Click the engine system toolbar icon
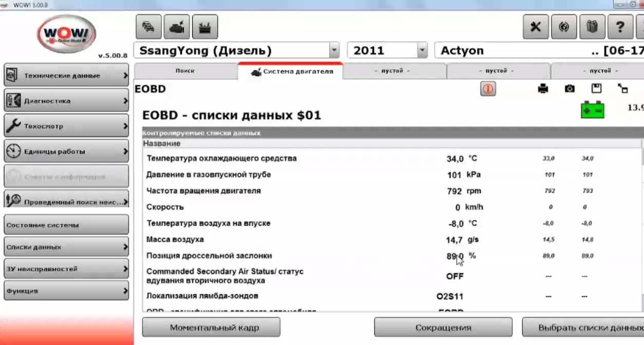 click(x=177, y=27)
